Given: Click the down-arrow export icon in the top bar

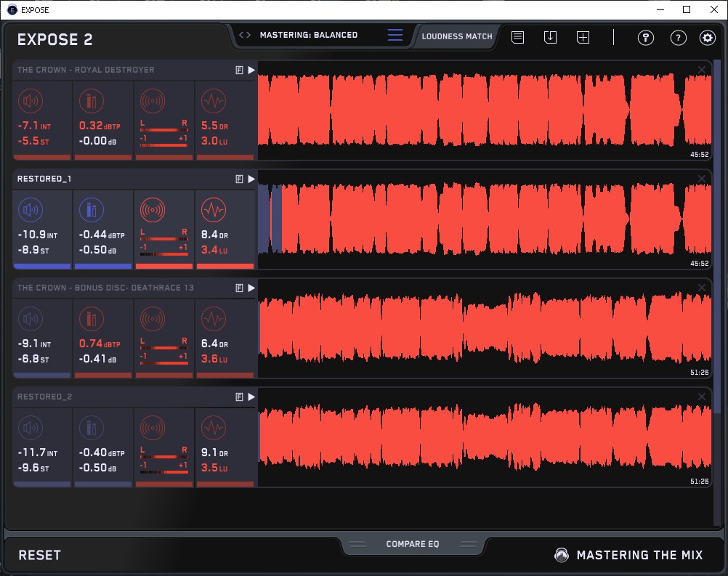Looking at the screenshot, I should (550, 37).
